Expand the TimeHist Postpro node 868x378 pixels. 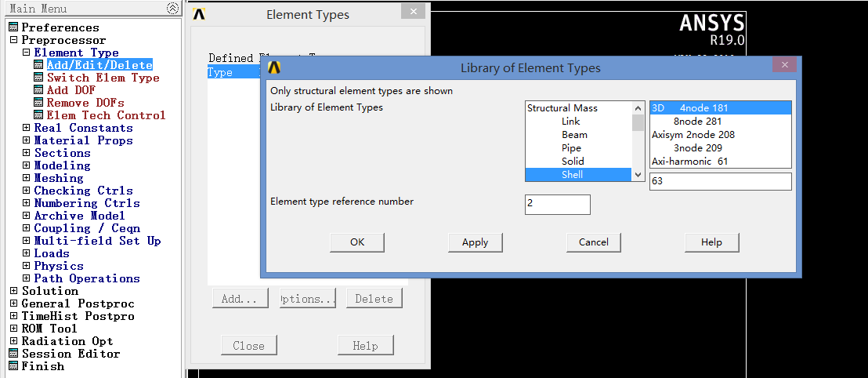[14, 316]
